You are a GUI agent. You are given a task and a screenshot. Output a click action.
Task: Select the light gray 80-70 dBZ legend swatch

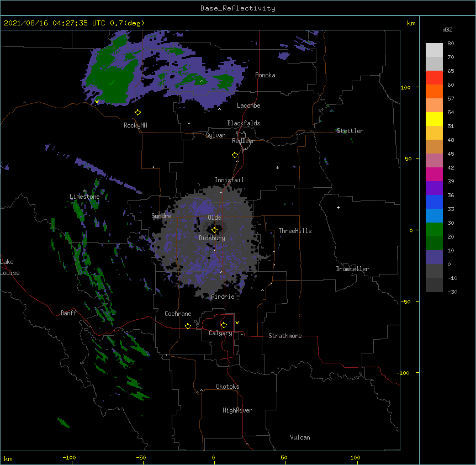[434, 50]
